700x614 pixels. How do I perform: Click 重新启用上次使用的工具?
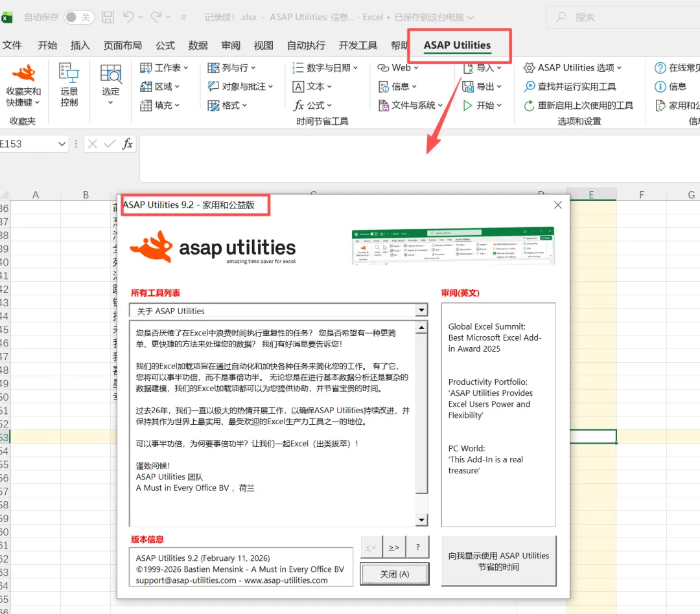click(x=578, y=106)
